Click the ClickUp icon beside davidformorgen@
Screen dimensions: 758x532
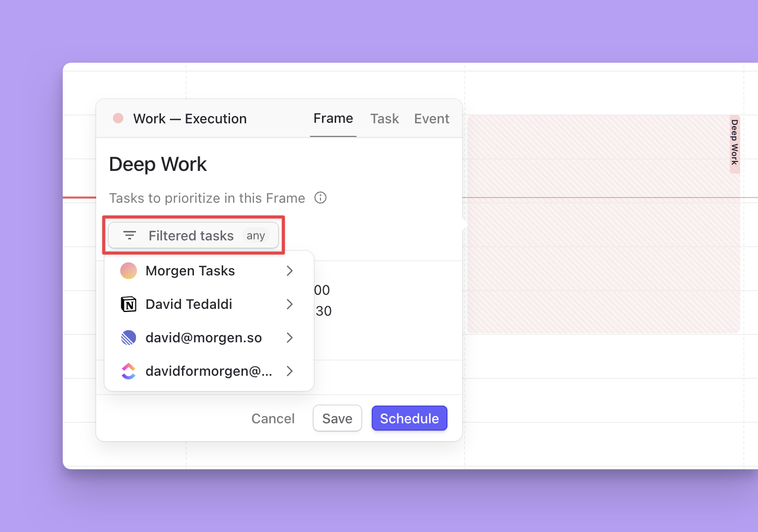click(x=129, y=371)
